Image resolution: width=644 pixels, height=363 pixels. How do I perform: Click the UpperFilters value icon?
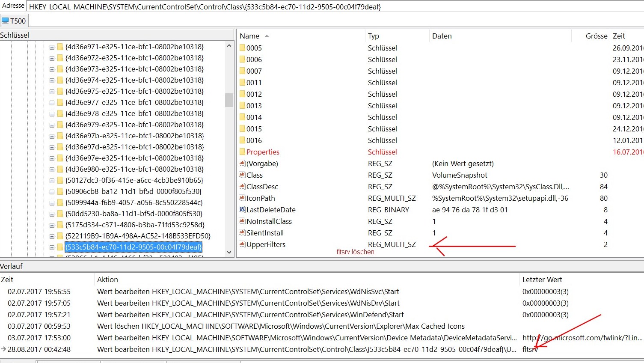click(242, 244)
